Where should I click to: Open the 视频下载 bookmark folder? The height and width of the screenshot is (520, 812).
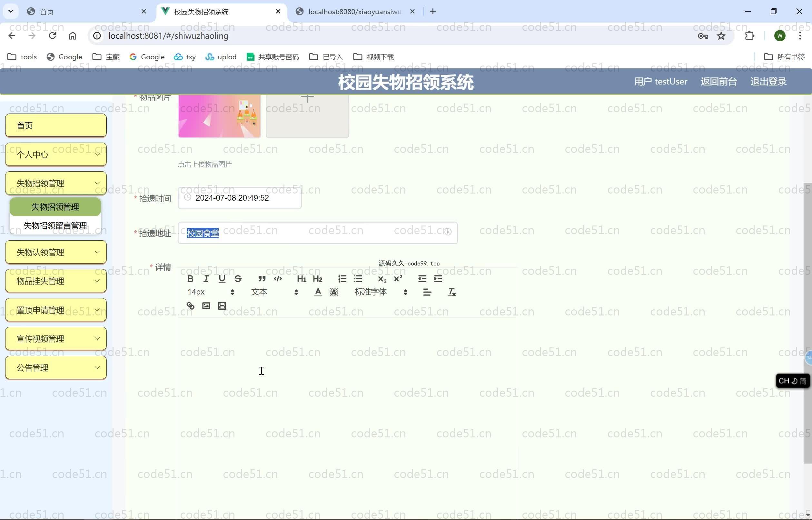(x=374, y=57)
